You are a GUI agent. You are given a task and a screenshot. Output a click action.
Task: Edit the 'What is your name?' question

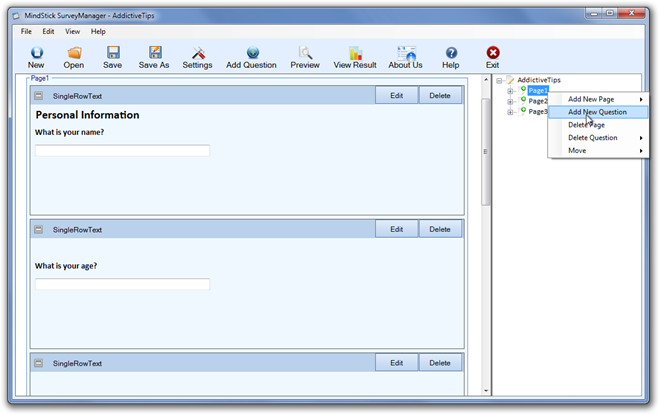tap(397, 96)
